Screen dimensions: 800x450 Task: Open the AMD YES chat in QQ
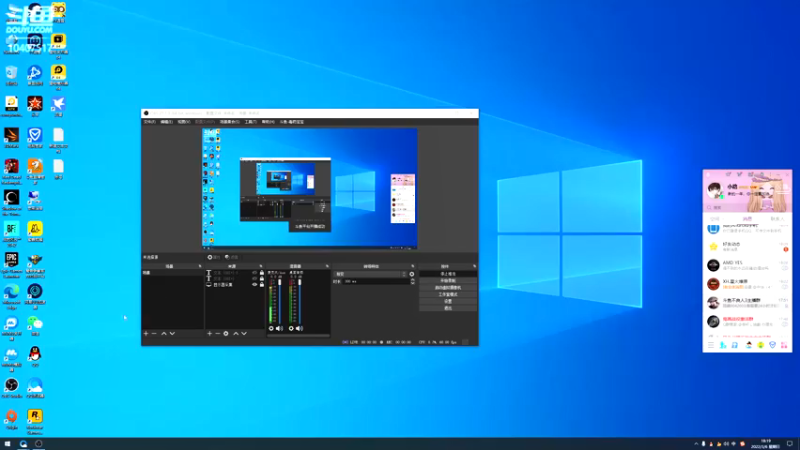[x=747, y=265]
